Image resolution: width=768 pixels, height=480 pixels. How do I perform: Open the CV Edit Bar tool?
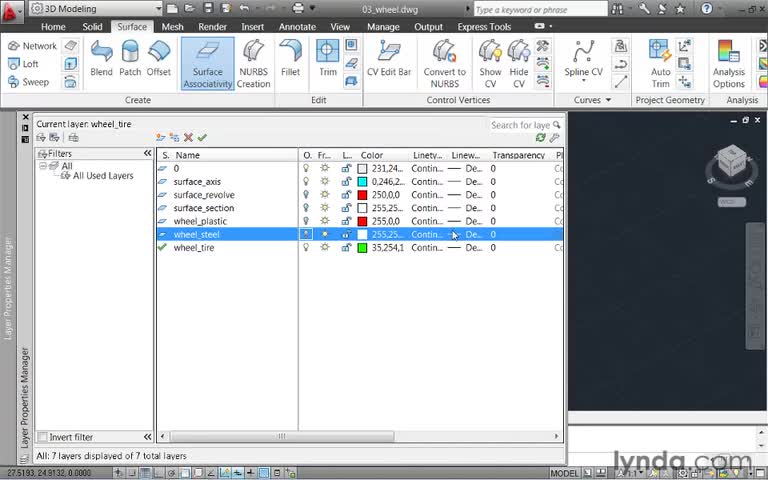point(389,58)
